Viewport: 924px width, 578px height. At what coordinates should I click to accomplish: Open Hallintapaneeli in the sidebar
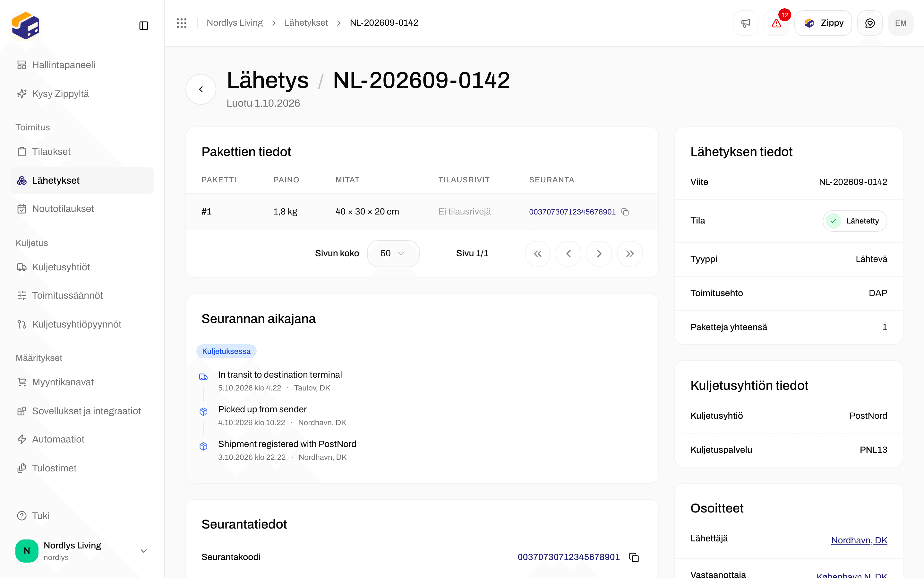[x=82, y=65]
